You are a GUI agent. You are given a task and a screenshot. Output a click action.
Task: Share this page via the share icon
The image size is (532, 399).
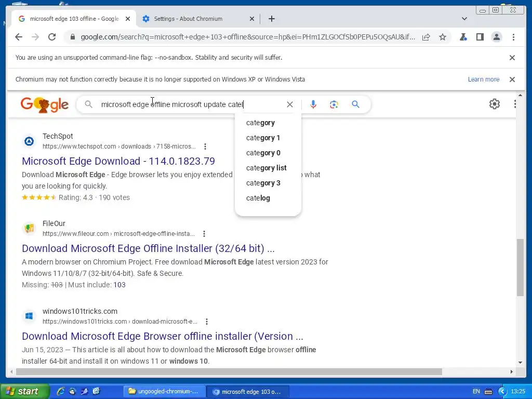[x=426, y=37]
